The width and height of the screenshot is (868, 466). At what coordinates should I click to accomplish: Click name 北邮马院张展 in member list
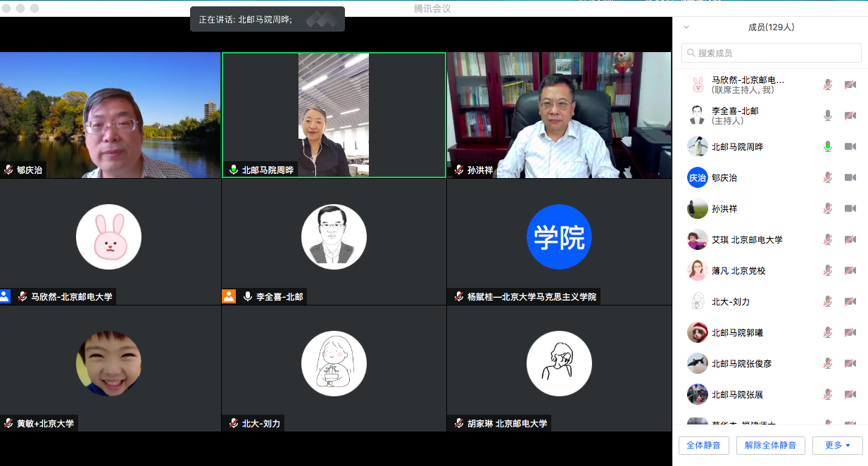coord(737,394)
